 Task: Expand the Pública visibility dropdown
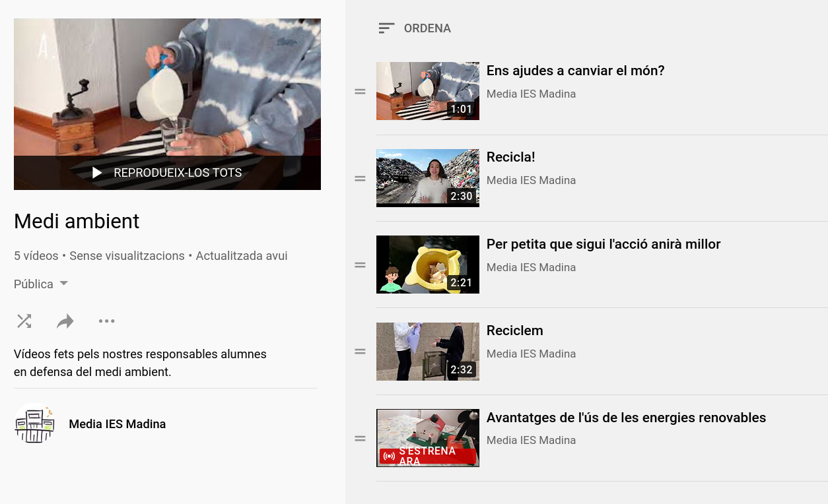41,284
